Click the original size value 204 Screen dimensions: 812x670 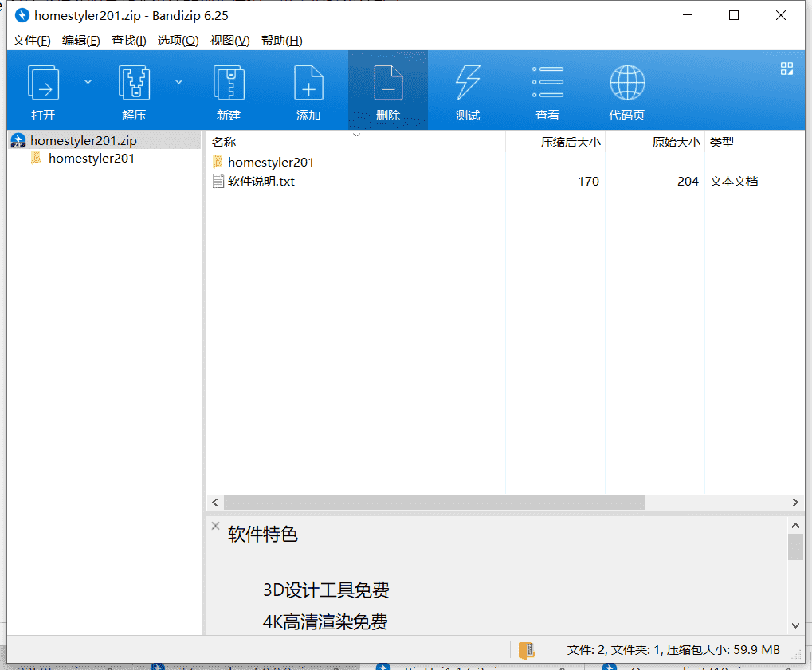688,181
